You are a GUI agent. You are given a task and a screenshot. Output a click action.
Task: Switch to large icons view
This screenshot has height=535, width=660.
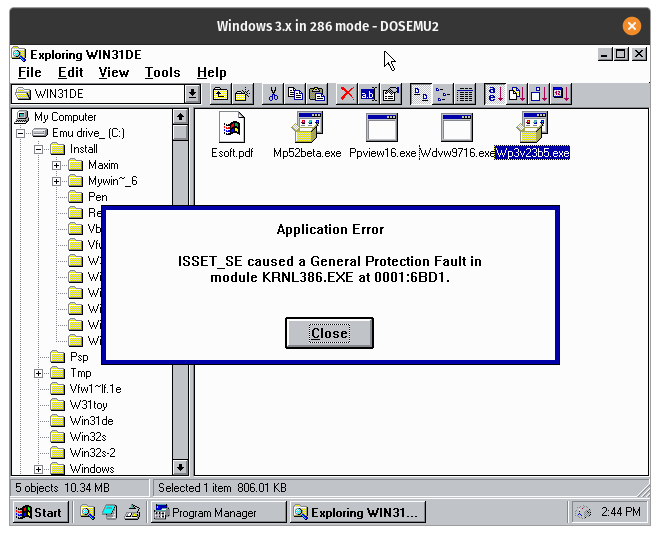(421, 94)
